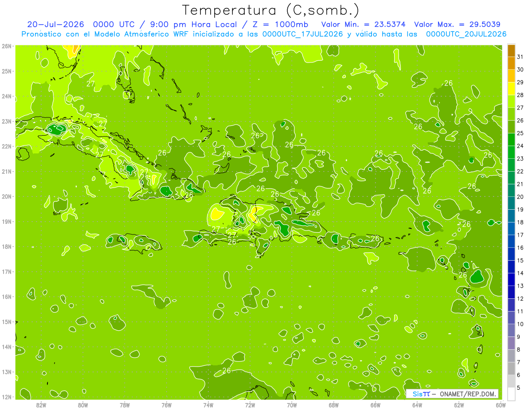The image size is (532, 411).
Task: Click the "62W" longitude label
Action: [459, 405]
